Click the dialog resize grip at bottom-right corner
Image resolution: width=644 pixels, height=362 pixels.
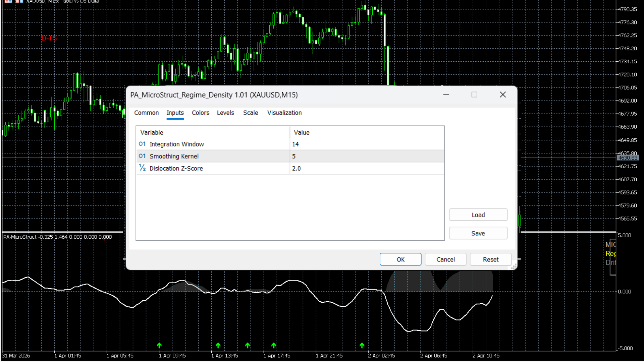[x=514, y=266]
